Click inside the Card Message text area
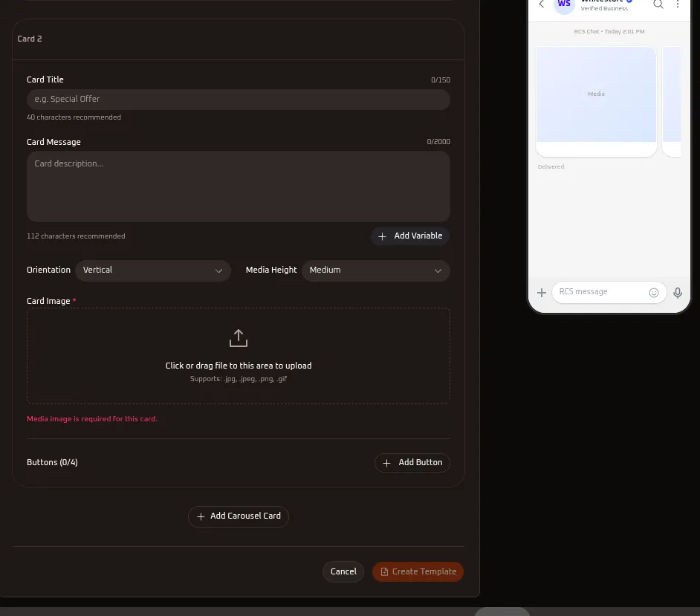Image resolution: width=700 pixels, height=616 pixels. [x=239, y=187]
